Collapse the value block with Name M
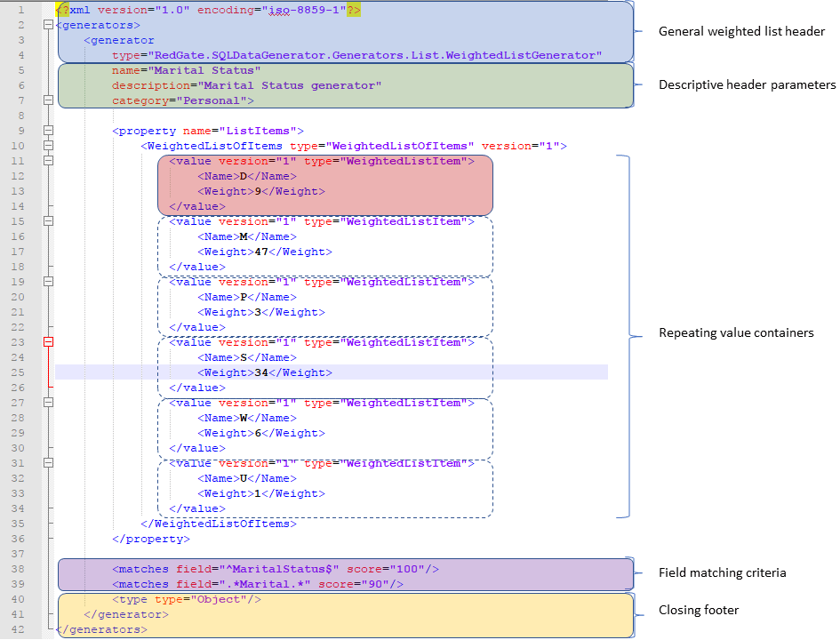Screen dimensions: 840x640 [x=49, y=221]
